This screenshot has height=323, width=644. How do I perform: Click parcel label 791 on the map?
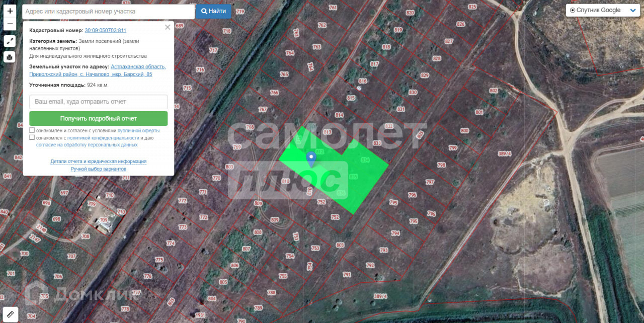(x=347, y=275)
